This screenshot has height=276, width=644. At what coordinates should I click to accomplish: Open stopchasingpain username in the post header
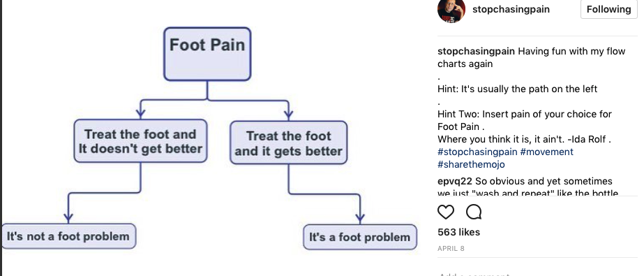point(511,10)
